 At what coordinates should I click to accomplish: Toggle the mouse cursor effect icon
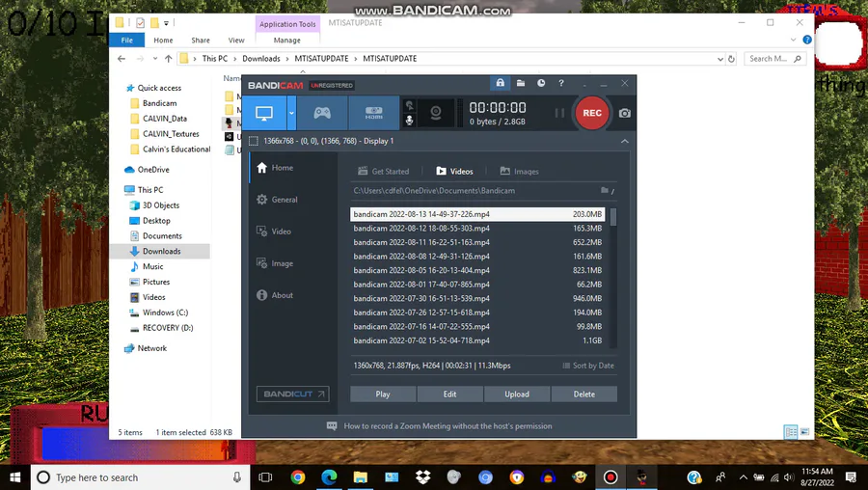(410, 105)
